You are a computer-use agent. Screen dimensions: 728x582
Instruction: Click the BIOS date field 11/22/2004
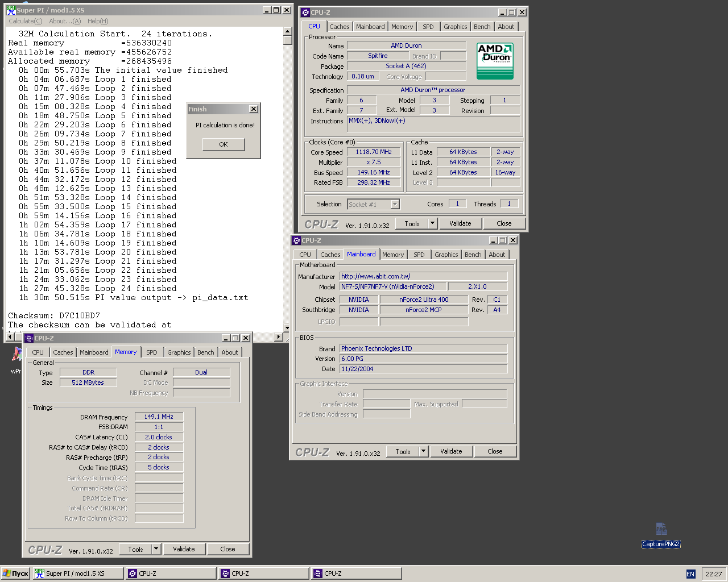tap(423, 369)
